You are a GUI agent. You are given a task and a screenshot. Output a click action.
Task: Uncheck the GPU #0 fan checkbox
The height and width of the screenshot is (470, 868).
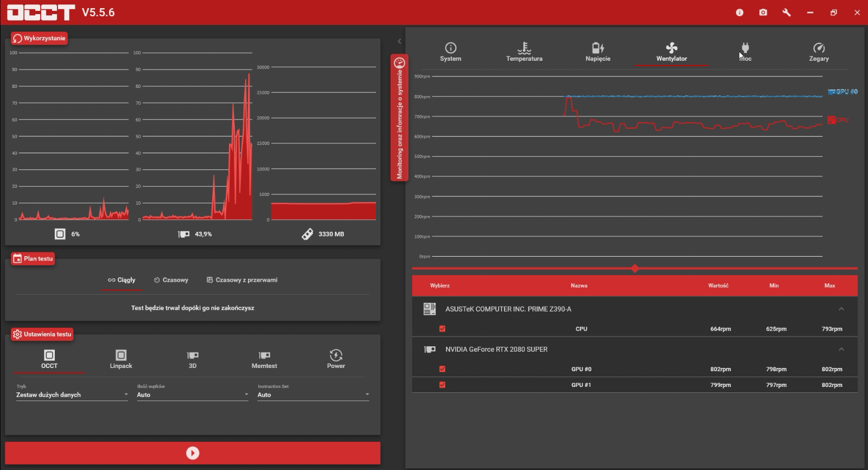tap(442, 369)
